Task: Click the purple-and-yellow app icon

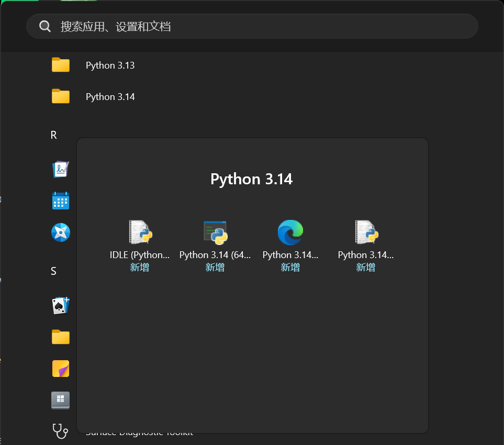Action: (x=60, y=368)
